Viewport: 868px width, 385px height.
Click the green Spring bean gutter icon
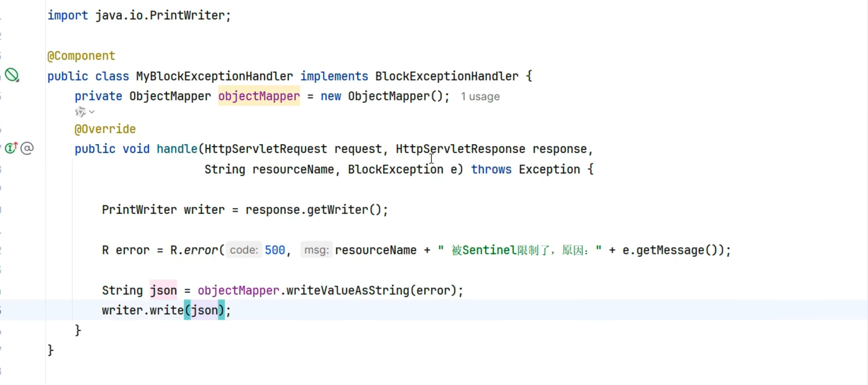click(x=12, y=75)
